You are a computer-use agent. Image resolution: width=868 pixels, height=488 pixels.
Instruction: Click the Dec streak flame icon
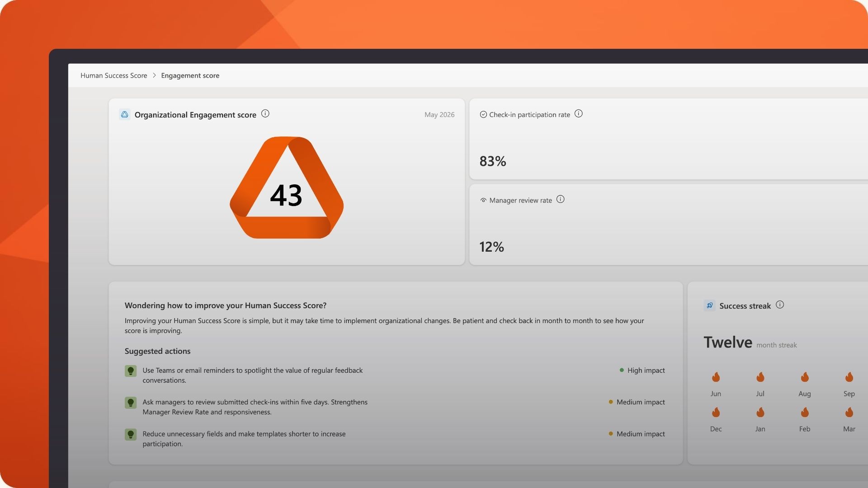[716, 412]
